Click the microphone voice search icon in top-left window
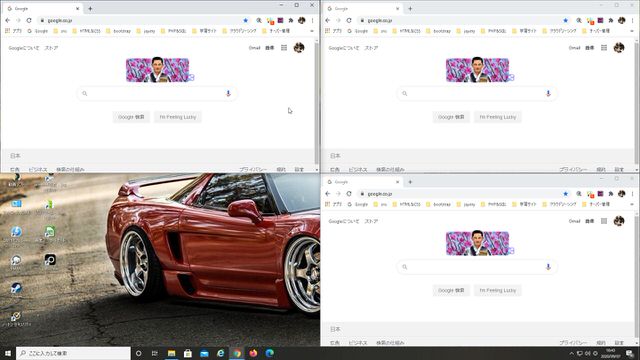Screen dimensions: 640x360 [228, 93]
